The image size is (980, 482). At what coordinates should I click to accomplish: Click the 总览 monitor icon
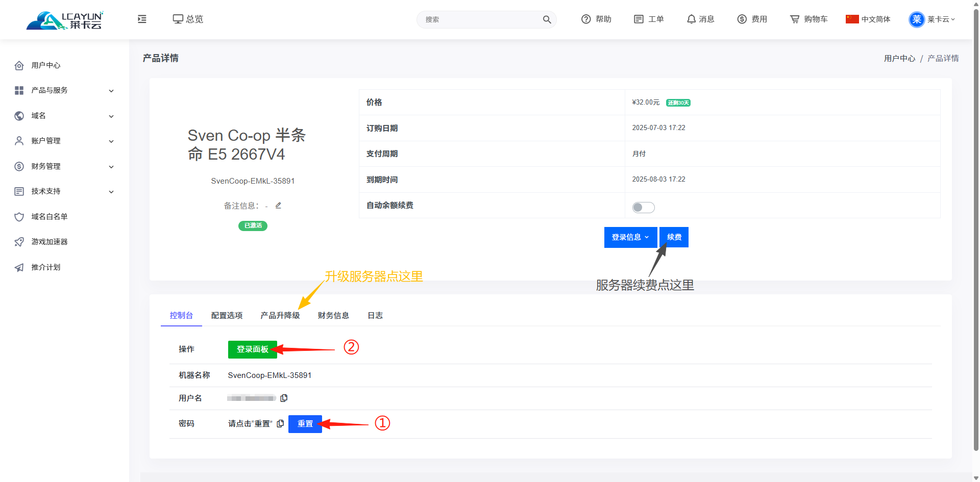point(178,19)
